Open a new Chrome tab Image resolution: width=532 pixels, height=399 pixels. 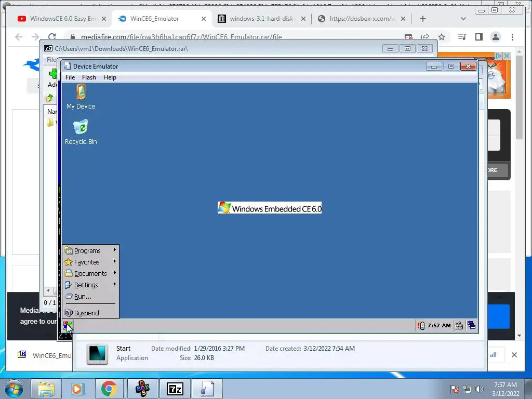(423, 19)
